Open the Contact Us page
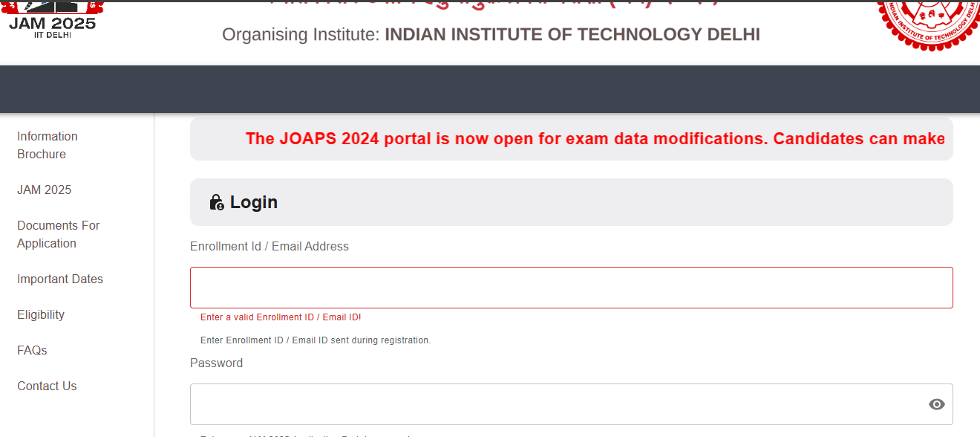 coord(47,386)
